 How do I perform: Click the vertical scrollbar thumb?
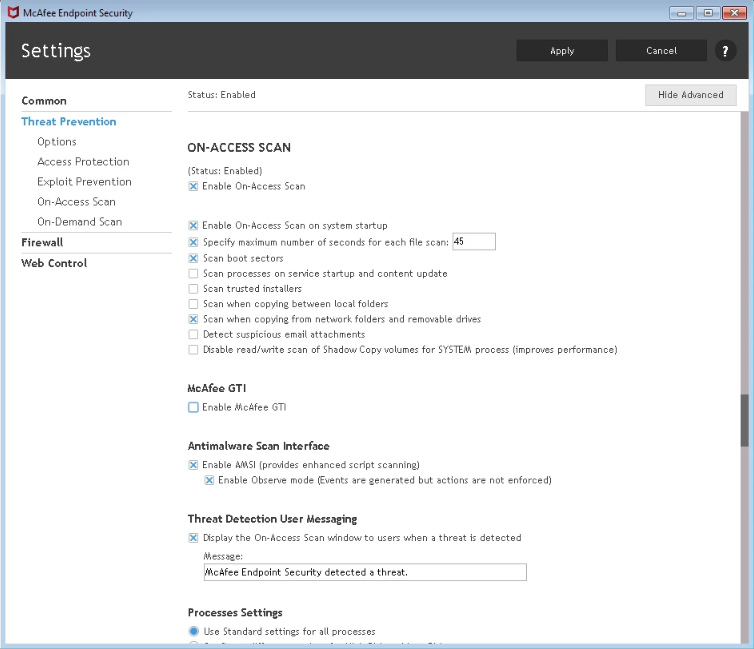744,420
